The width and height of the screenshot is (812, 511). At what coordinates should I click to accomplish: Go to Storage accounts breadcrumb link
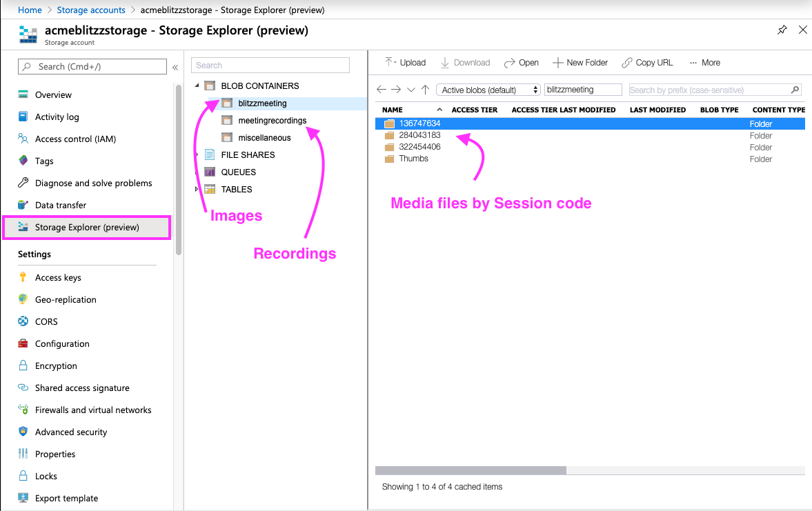(91, 10)
